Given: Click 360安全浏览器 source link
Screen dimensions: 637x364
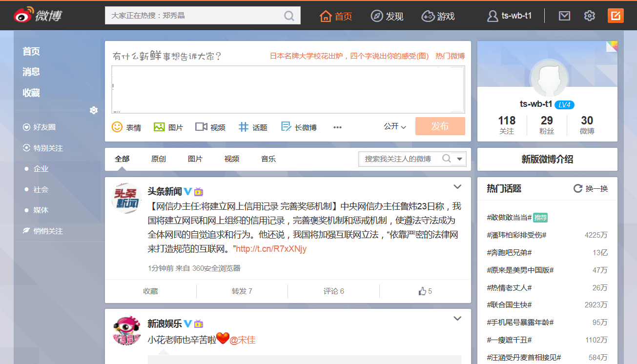Looking at the screenshot, I should [x=216, y=268].
